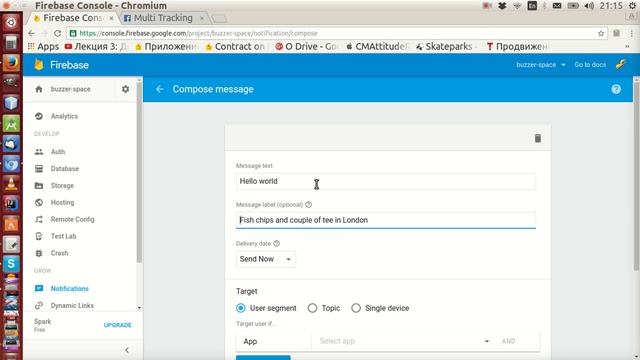Go back using Compose message arrow
Image resolution: width=640 pixels, height=360 pixels.
point(160,89)
